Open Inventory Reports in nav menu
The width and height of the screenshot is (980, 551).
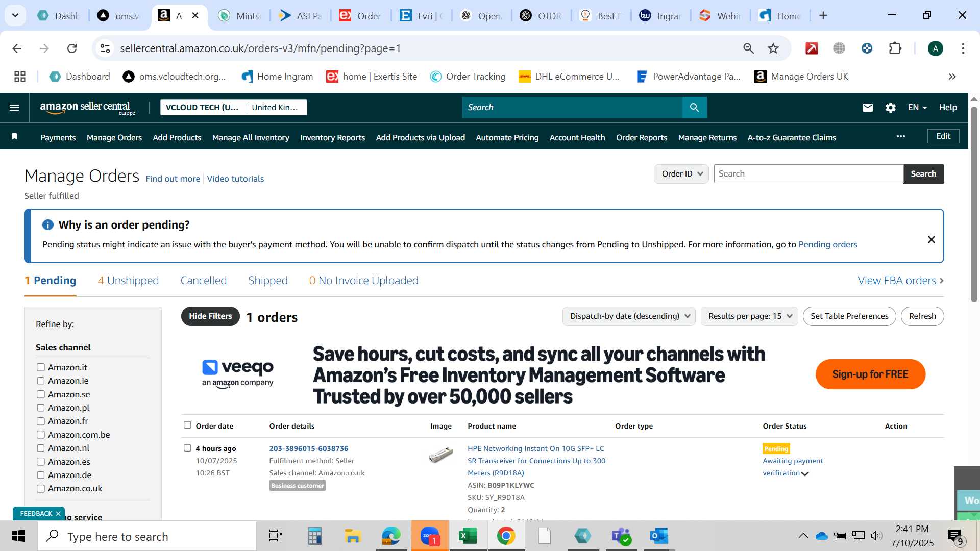[332, 138]
